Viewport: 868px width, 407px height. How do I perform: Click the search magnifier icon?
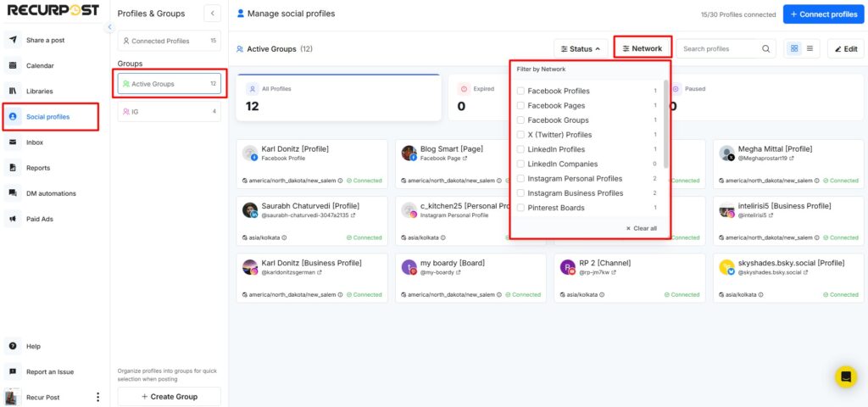pyautogui.click(x=765, y=48)
